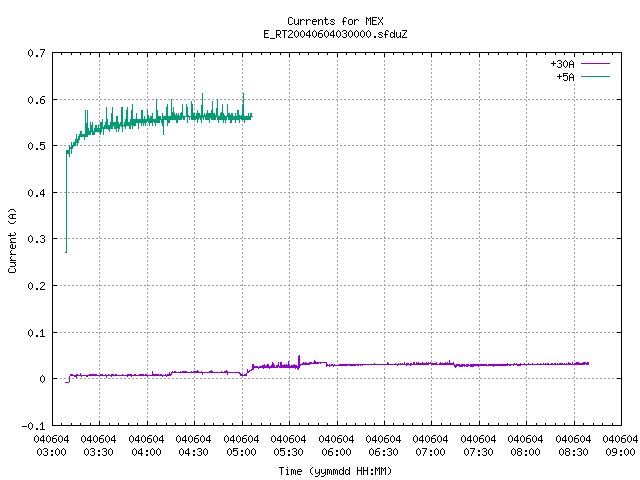Click the x-axis label 'Time (yymmdd HH:MM)'

pos(335,471)
